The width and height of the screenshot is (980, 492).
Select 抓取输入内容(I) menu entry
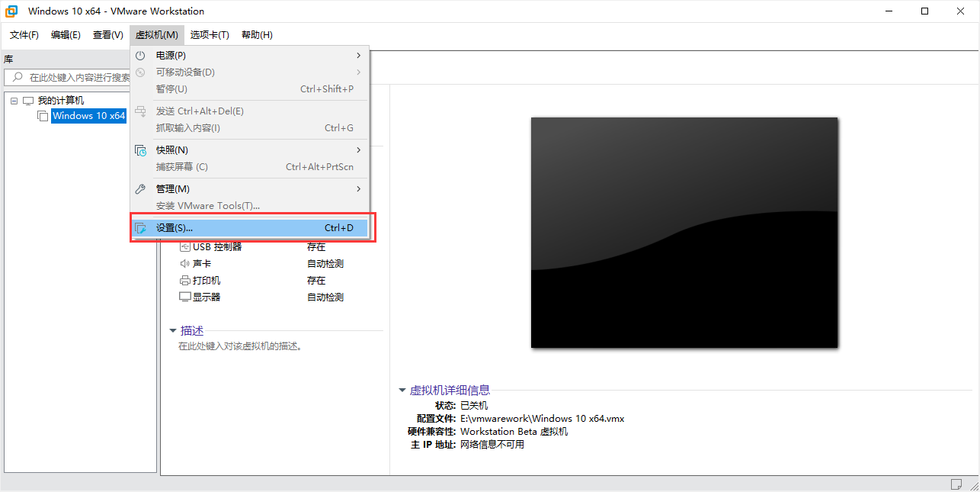[x=251, y=128]
